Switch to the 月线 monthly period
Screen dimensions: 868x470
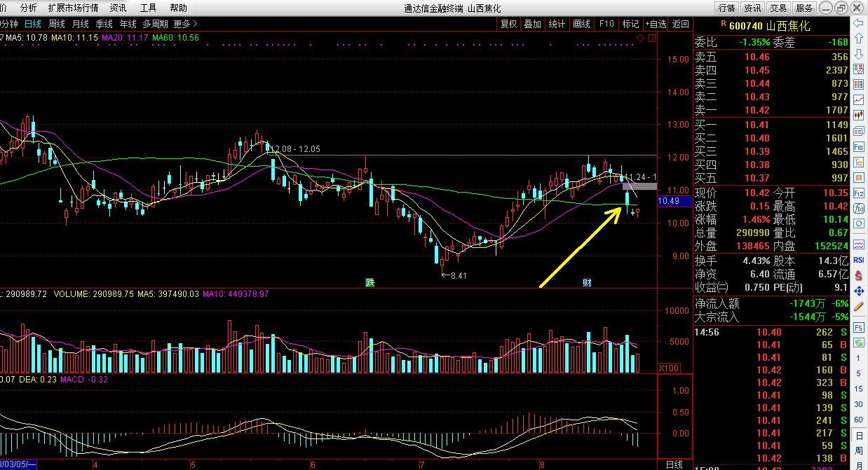tap(80, 24)
